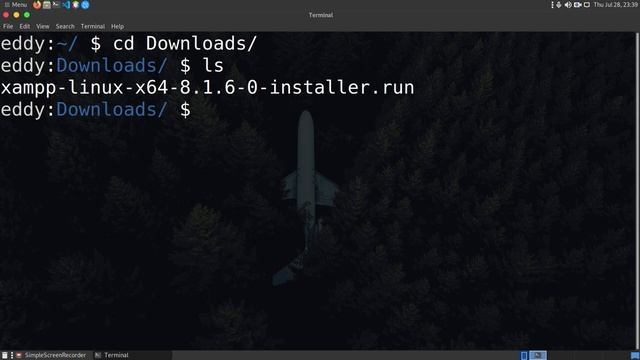Viewport: 640px width, 360px height.
Task: Click the round blue launcher icon
Action: pos(85,5)
